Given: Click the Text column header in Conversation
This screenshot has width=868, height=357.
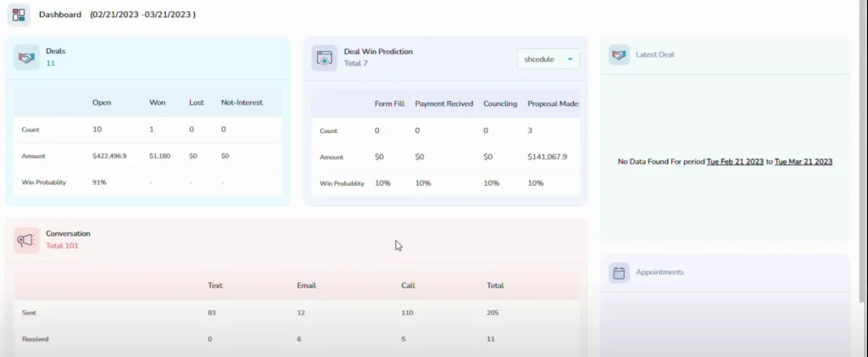Looking at the screenshot, I should 215,286.
